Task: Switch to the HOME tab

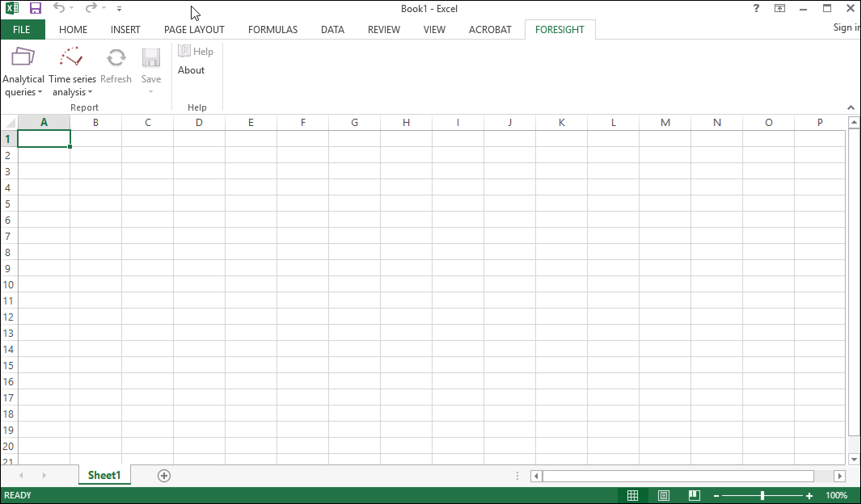Action: 73,30
